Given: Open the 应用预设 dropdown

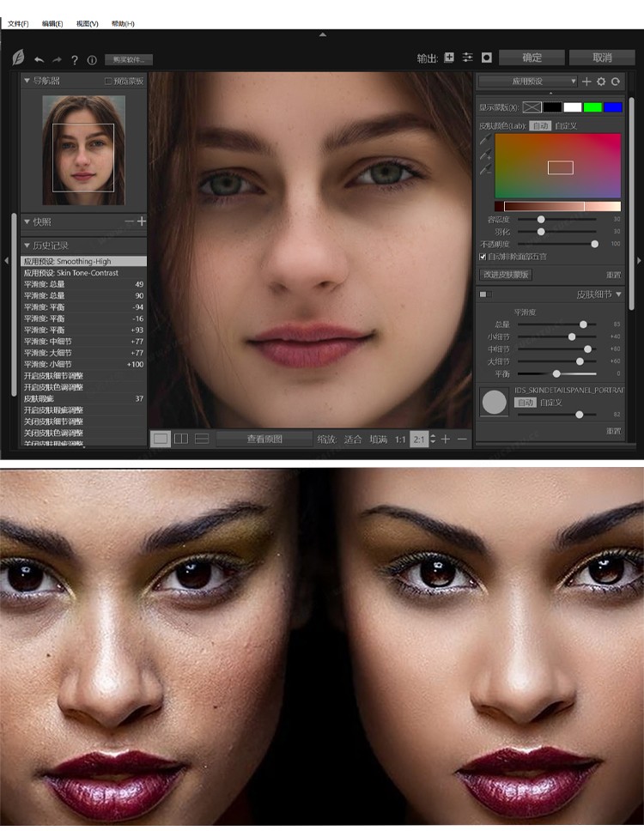Looking at the screenshot, I should tap(527, 81).
